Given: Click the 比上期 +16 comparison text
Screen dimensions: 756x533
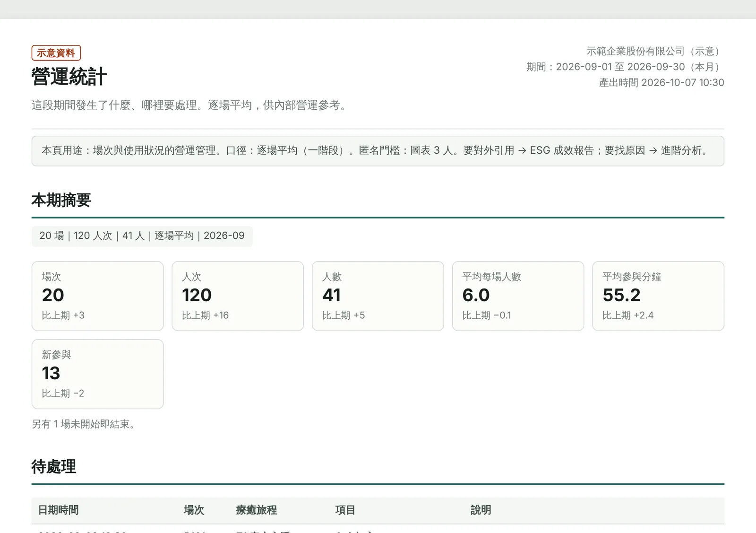Looking at the screenshot, I should point(205,315).
